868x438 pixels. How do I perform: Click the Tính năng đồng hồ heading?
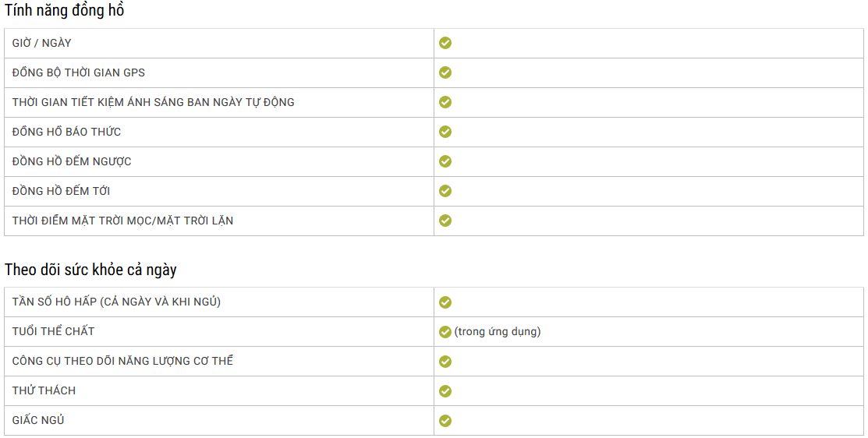point(64,10)
